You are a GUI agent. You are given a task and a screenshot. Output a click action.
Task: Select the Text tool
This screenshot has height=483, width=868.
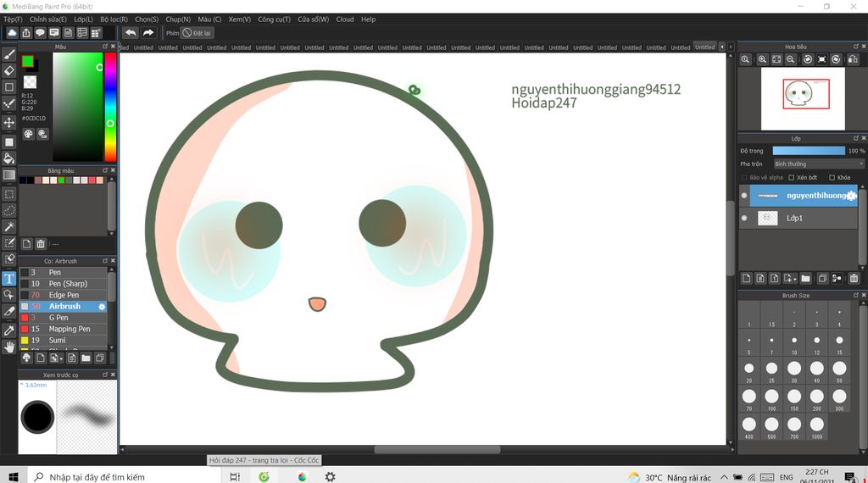click(x=8, y=278)
